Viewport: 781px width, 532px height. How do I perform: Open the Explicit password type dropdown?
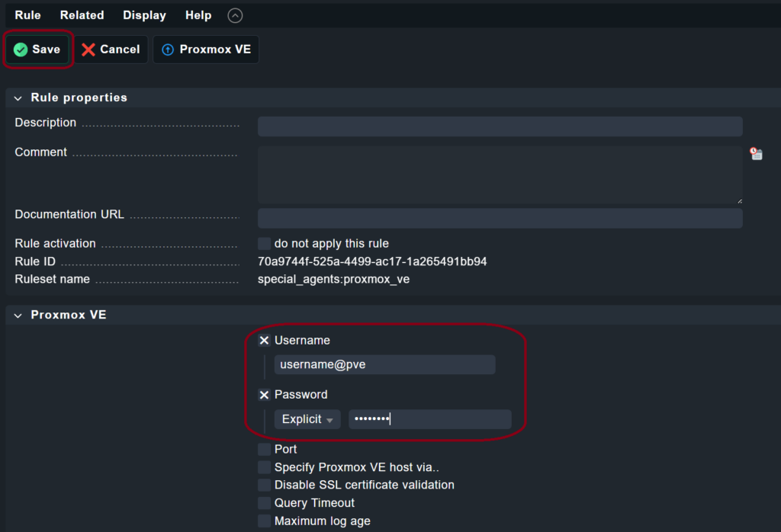point(307,419)
